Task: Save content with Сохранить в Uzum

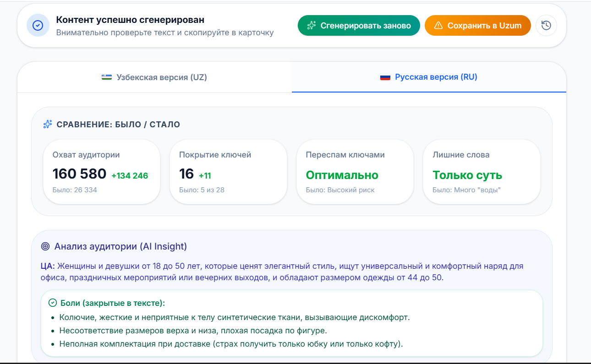Action: point(478,26)
